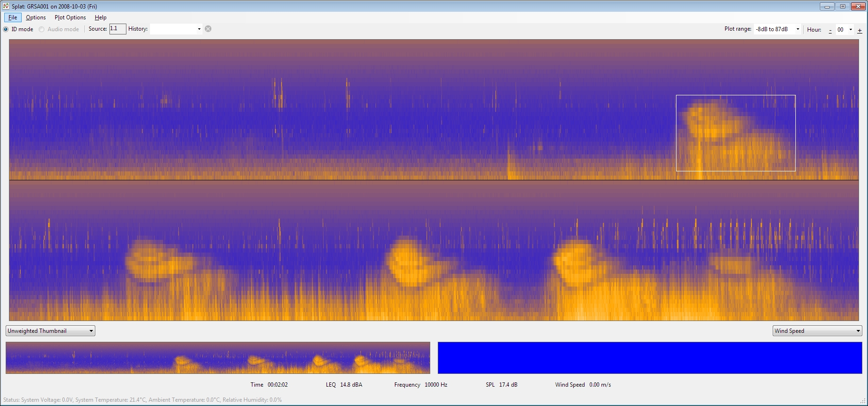868x406 pixels.
Task: Click inside the white selection box on spectrogram
Action: tap(735, 133)
